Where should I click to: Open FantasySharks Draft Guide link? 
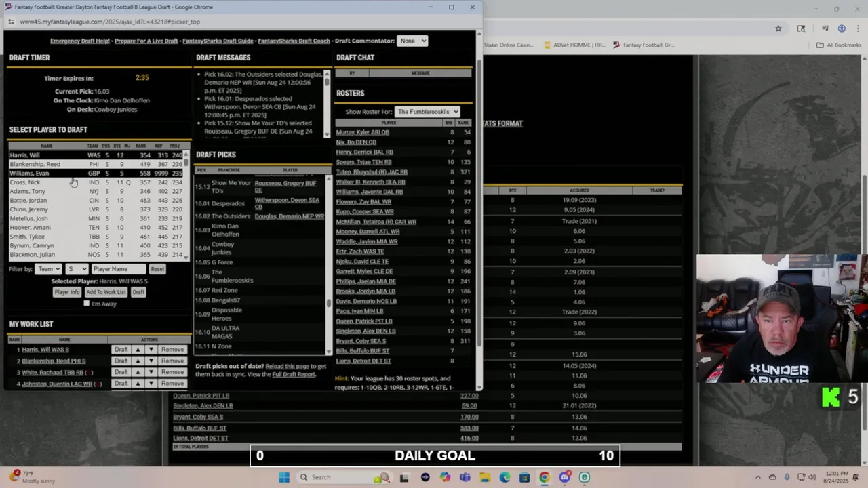218,41
